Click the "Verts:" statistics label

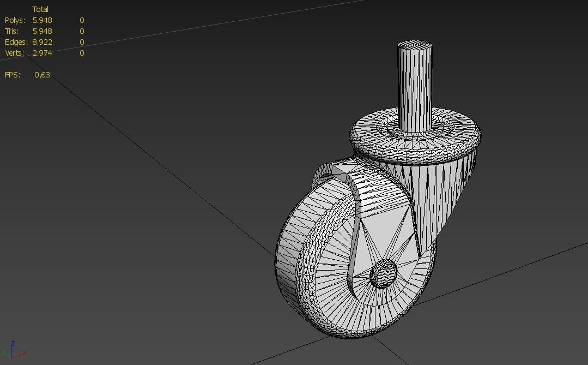click(x=15, y=53)
